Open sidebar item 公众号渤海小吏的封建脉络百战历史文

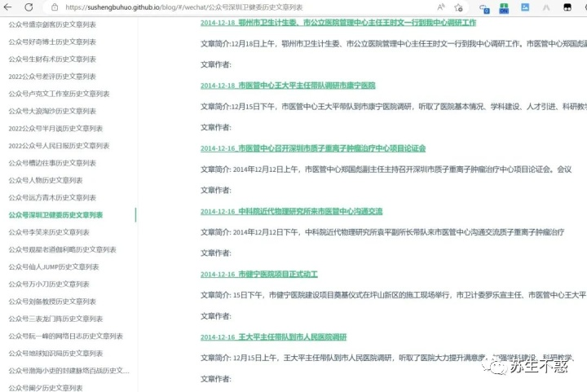(69, 371)
